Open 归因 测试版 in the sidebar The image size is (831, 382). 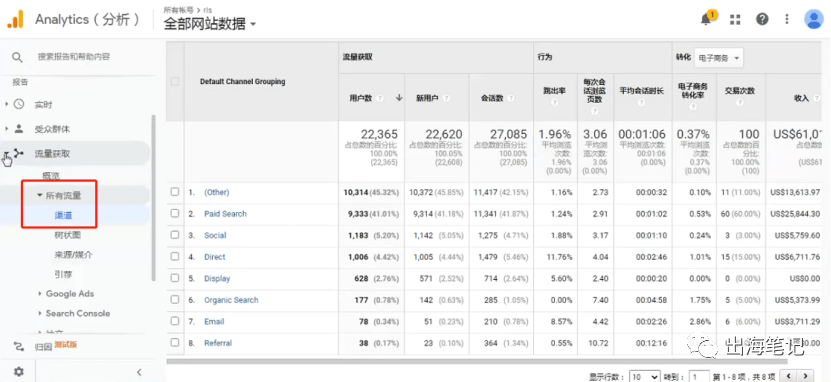(x=56, y=346)
